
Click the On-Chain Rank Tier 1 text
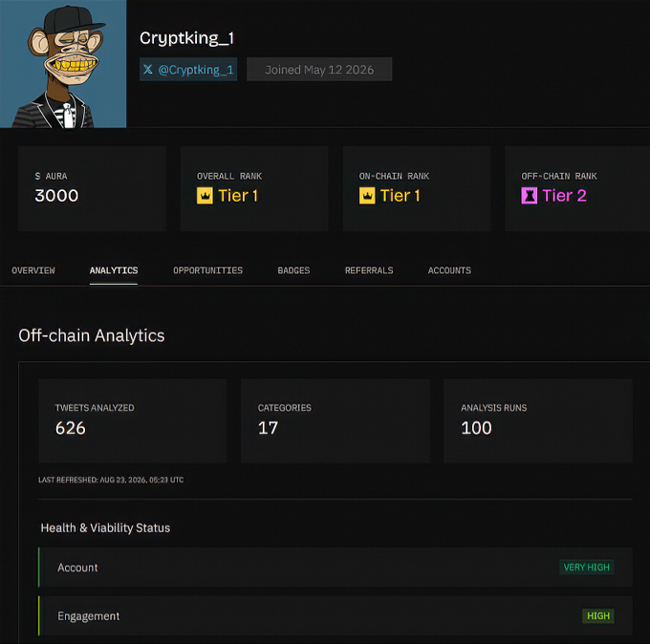400,196
